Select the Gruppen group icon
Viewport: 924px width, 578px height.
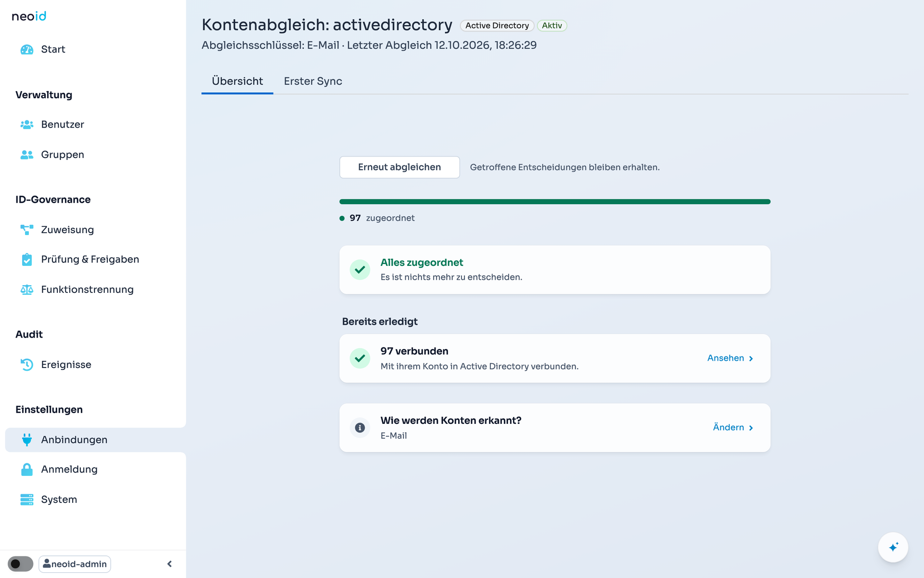click(27, 155)
